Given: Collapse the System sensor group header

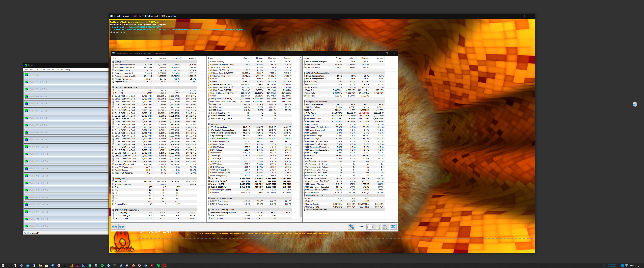Looking at the screenshot, I should click(118, 62).
